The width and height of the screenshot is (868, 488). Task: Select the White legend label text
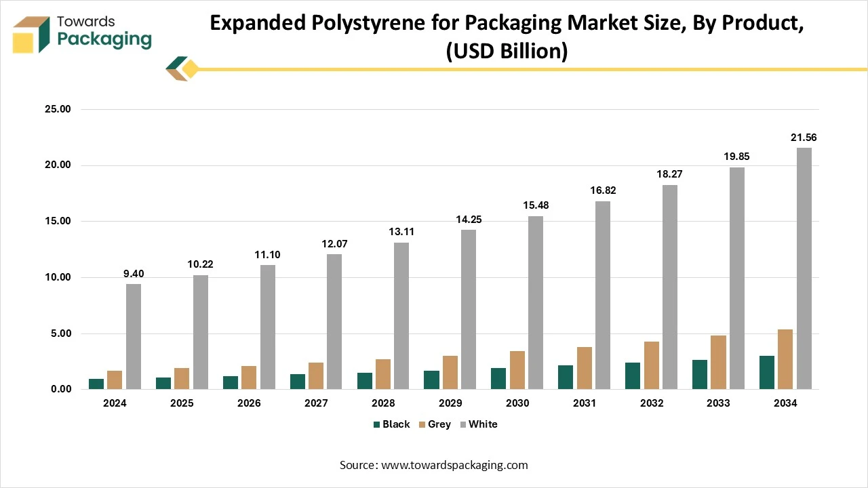pos(483,424)
